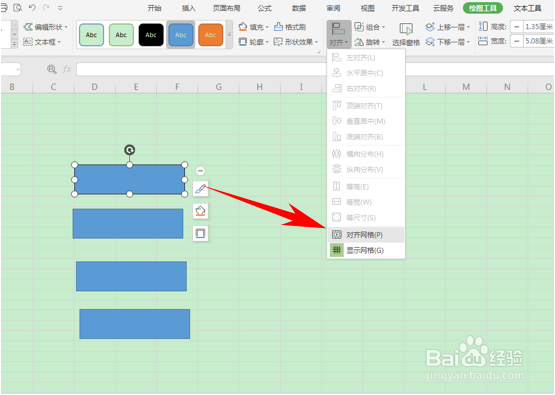Click the rotation handle above selected rectangle

pyautogui.click(x=130, y=150)
